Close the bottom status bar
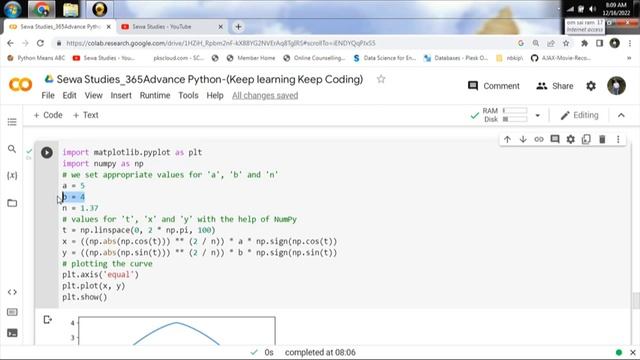The height and width of the screenshot is (360, 640). click(x=633, y=352)
